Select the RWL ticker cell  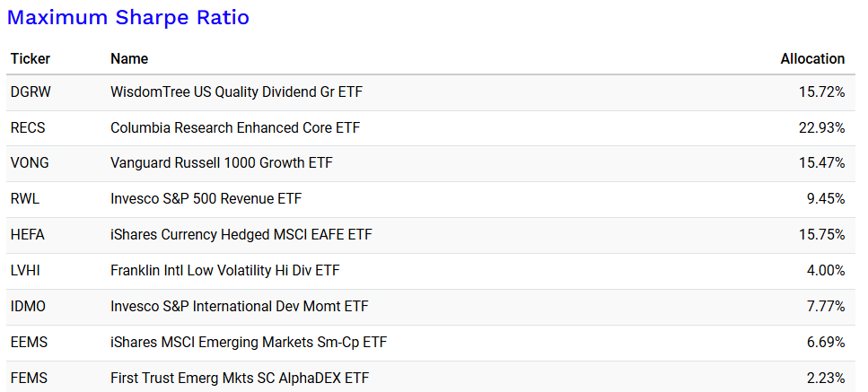[x=24, y=199]
